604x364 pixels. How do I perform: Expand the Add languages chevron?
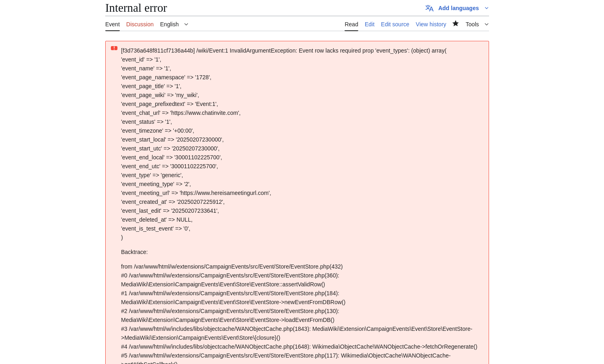pyautogui.click(x=487, y=8)
